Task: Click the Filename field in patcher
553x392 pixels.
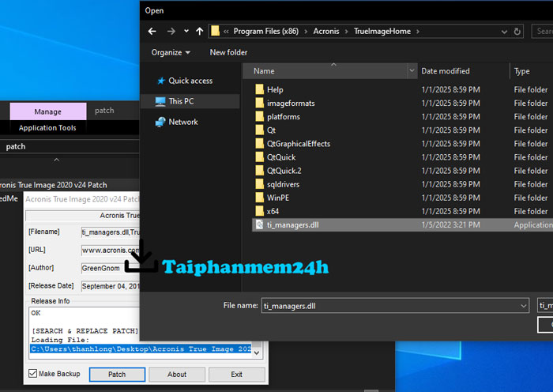Action: click(x=111, y=232)
